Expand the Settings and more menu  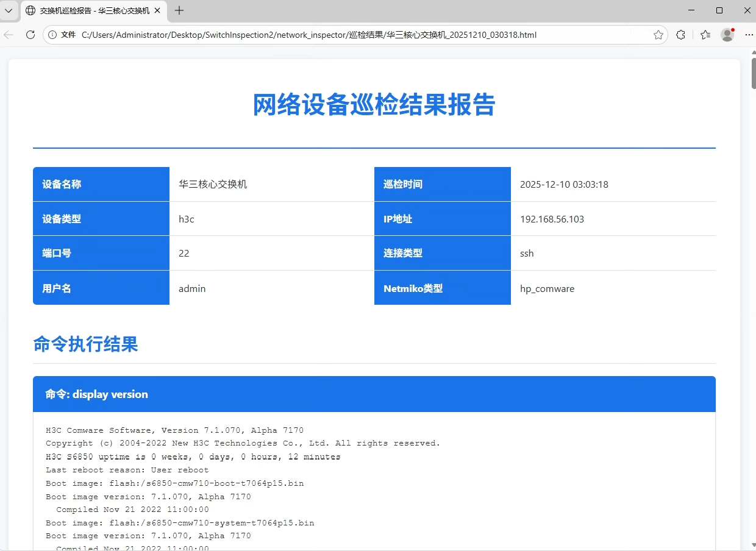[749, 35]
